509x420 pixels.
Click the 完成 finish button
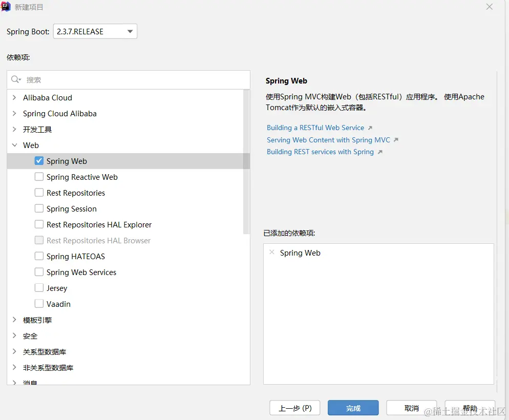(x=353, y=408)
